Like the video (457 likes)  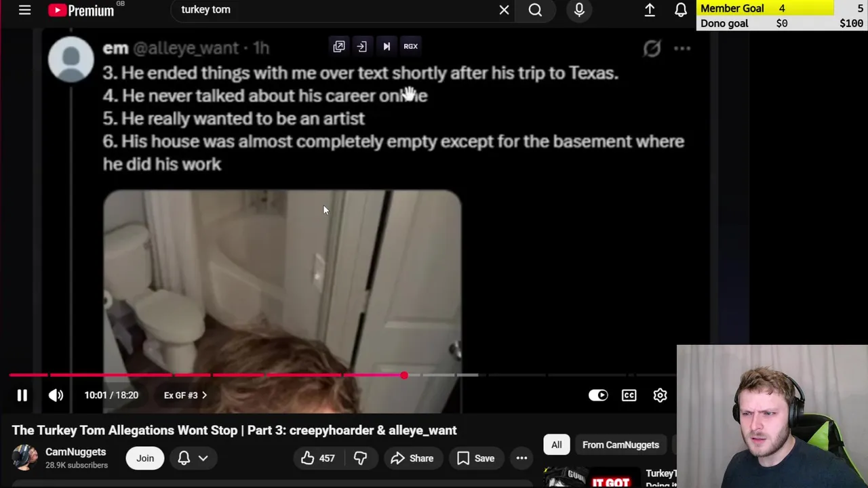319,458
